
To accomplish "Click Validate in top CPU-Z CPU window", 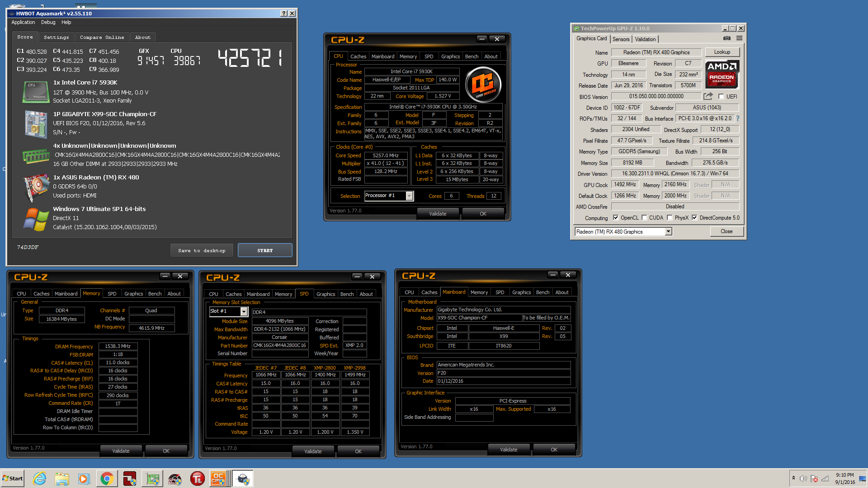I will tap(438, 214).
